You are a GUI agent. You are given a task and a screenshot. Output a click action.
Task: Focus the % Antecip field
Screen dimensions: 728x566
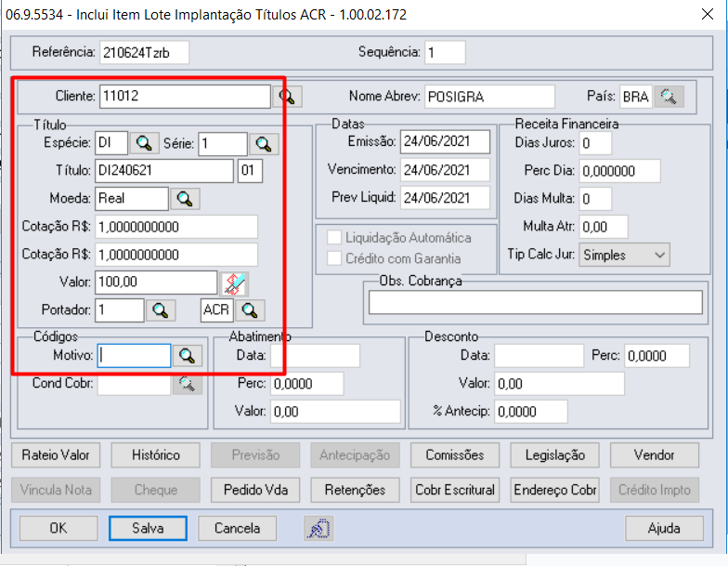click(x=531, y=412)
